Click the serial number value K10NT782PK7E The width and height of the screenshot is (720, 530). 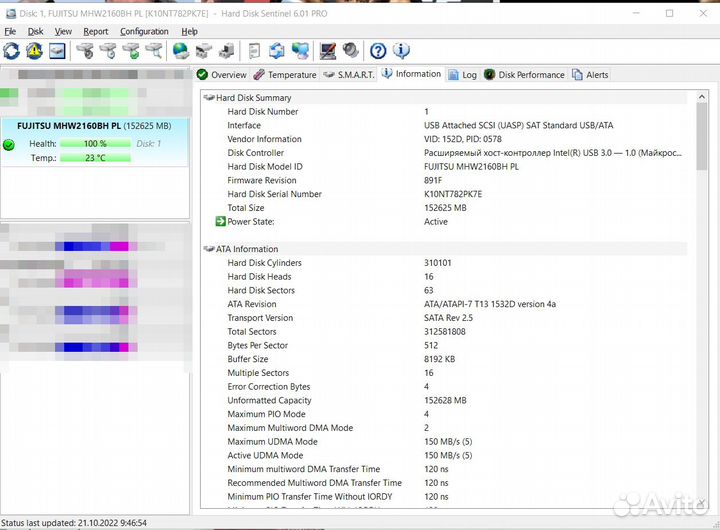click(453, 194)
